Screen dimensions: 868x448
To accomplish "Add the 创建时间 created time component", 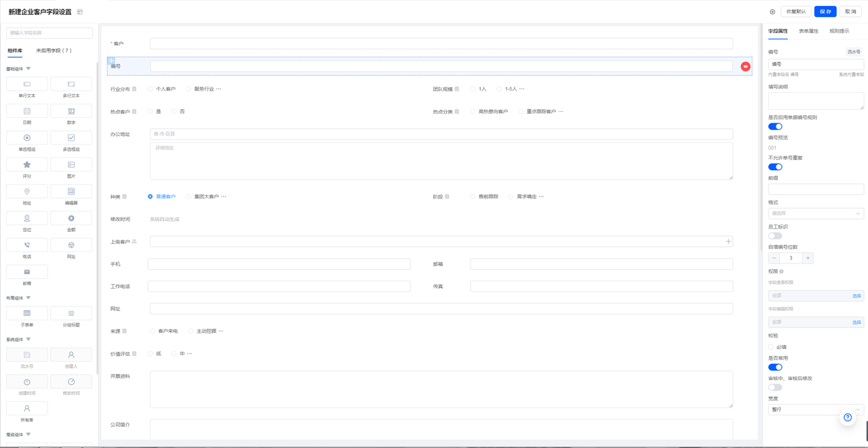I will click(27, 382).
